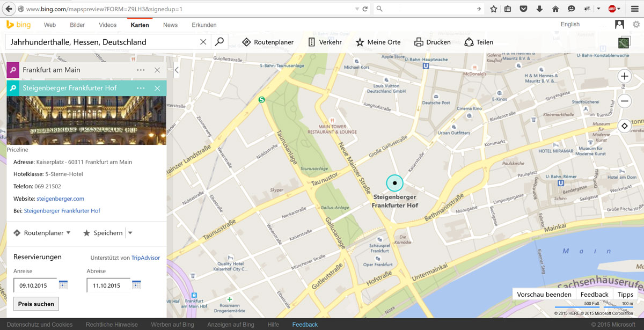
Task: Open the steigenberger.com website link
Action: click(61, 199)
